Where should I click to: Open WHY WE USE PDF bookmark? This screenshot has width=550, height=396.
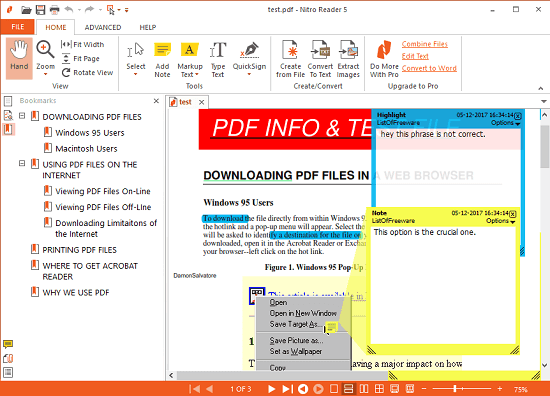76,292
